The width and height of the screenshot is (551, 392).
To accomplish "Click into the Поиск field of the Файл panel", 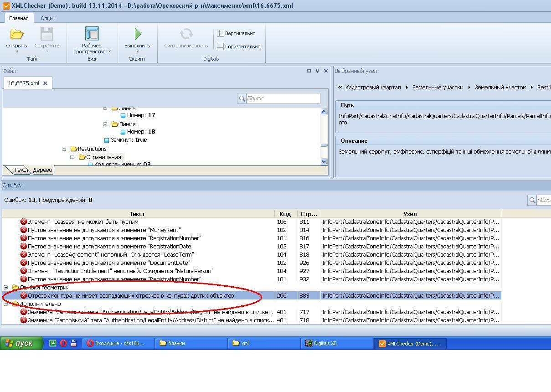I will (x=283, y=98).
